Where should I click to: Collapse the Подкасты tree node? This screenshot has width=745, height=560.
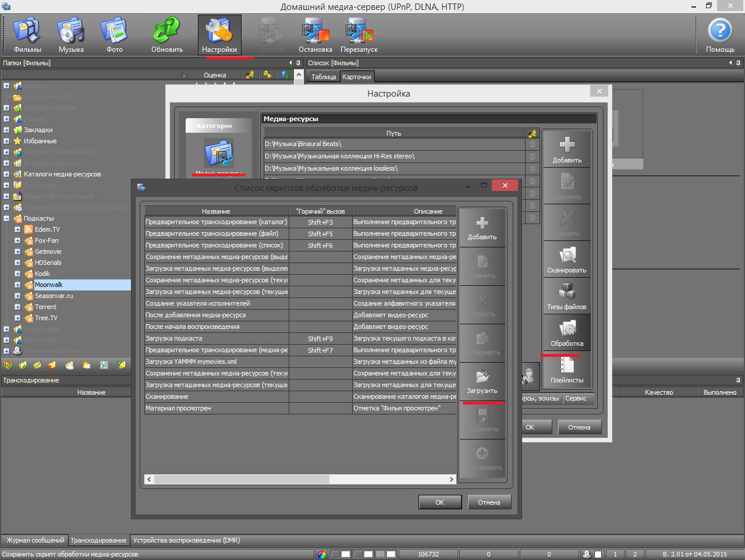pos(6,219)
